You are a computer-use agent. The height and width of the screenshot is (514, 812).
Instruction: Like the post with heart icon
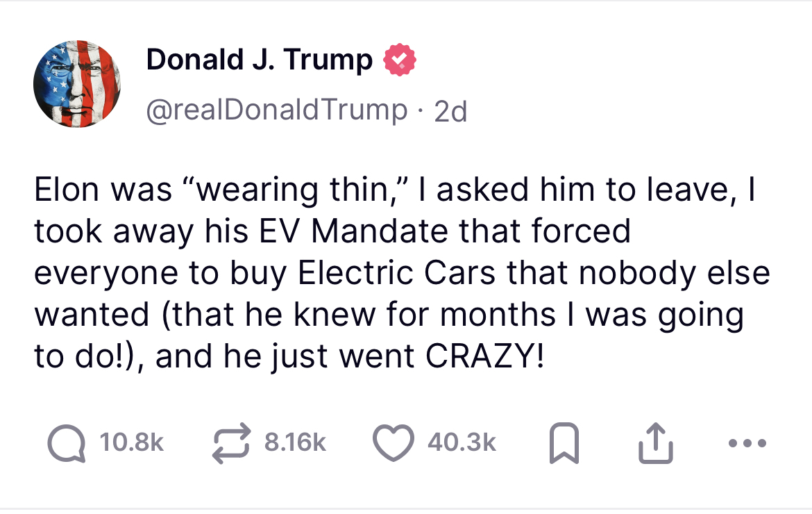pyautogui.click(x=394, y=443)
